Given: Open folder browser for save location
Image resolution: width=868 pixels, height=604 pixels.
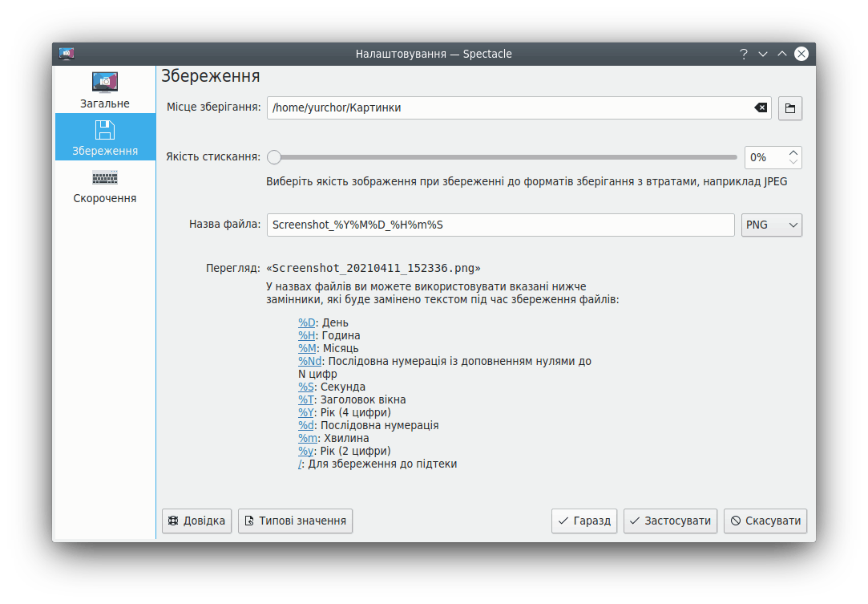Looking at the screenshot, I should point(789,108).
